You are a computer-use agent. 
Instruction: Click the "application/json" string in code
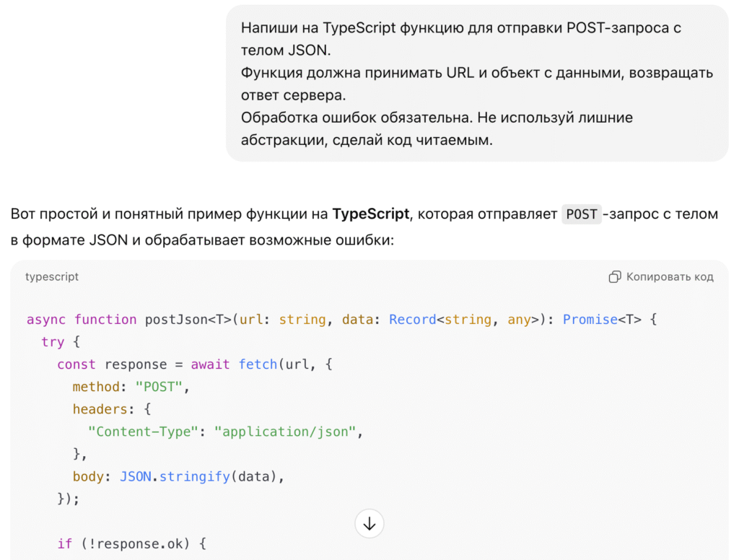pos(285,432)
